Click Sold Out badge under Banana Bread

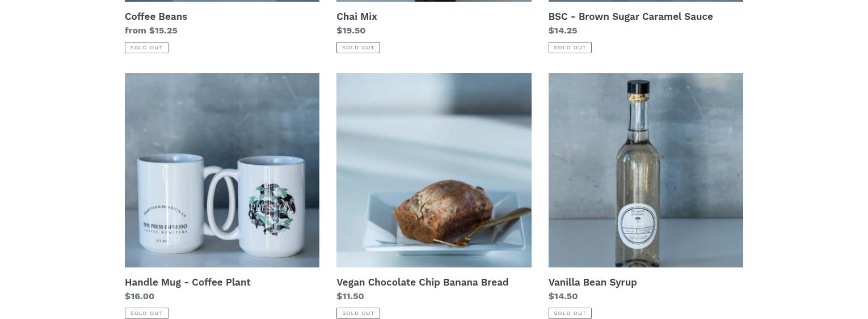click(x=358, y=313)
